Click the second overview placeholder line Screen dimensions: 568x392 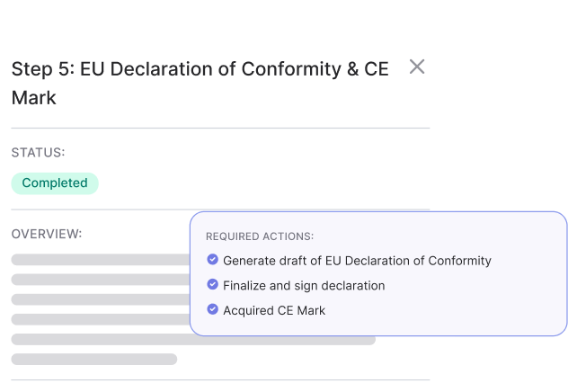101,280
